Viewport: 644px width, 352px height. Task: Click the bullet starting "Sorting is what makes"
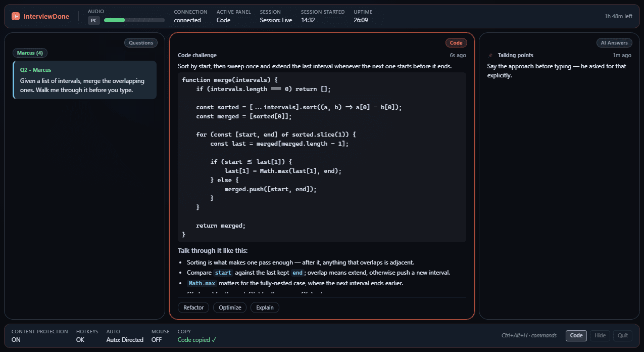pos(301,262)
